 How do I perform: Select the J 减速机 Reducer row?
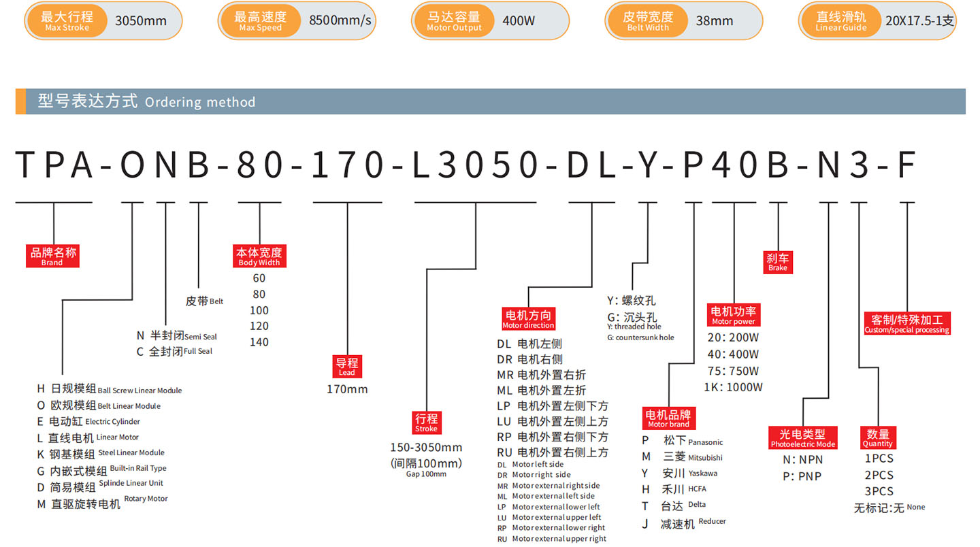pyautogui.click(x=684, y=524)
